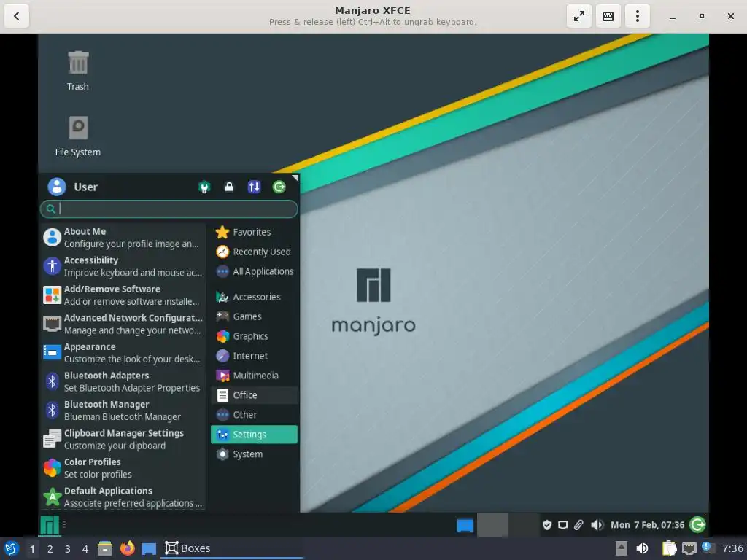Select the Internet category
The height and width of the screenshot is (560, 747).
point(254,356)
